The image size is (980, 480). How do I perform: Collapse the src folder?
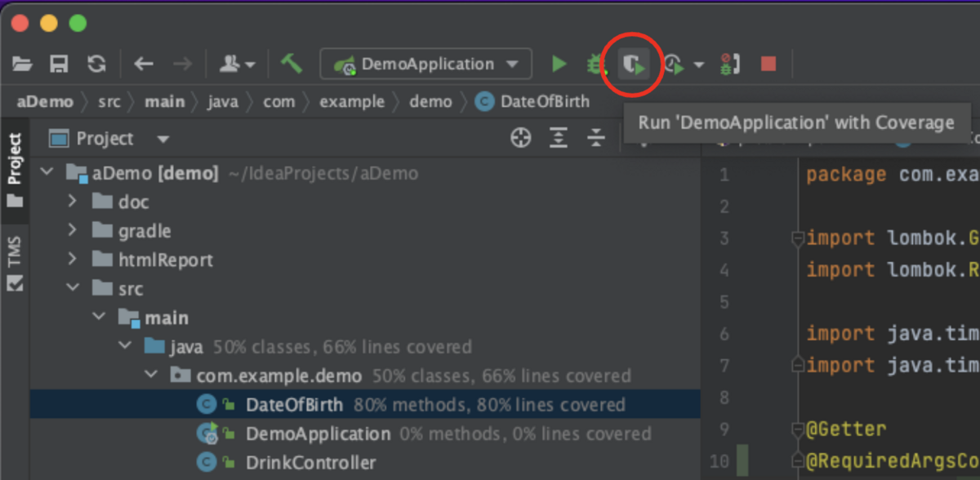tap(73, 288)
